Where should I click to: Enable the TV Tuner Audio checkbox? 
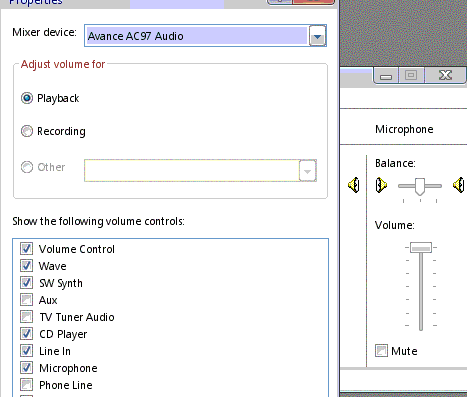(26, 317)
